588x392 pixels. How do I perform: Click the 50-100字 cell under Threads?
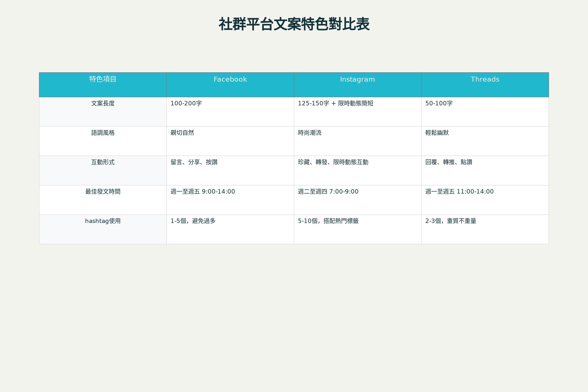click(x=439, y=103)
